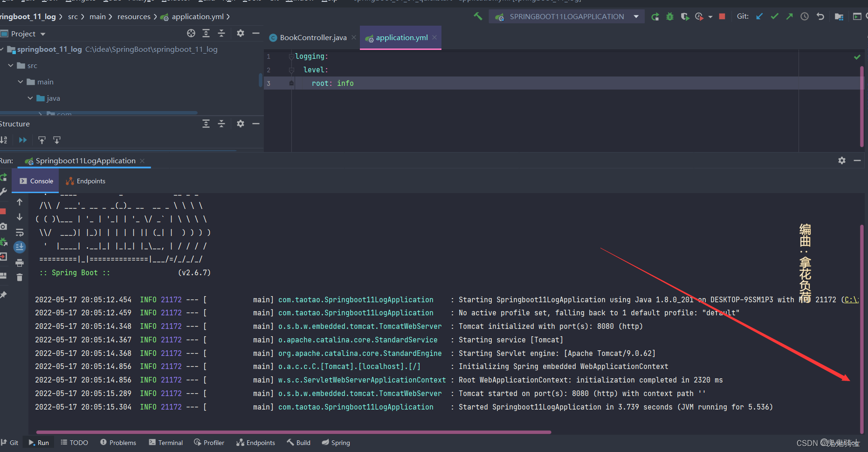Close the Springboot11LogApplication run tab
Screen dimensions: 868x452
coord(142,161)
